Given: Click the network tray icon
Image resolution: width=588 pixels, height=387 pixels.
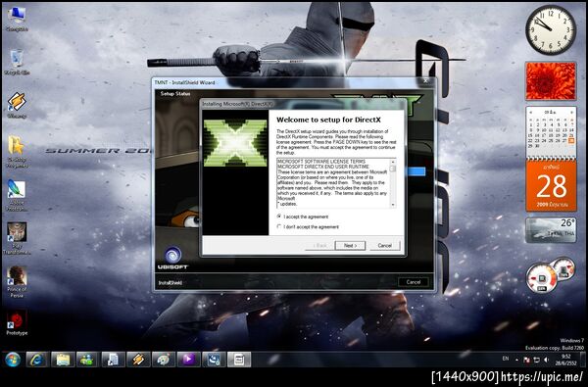Looking at the screenshot, I should pos(537,360).
